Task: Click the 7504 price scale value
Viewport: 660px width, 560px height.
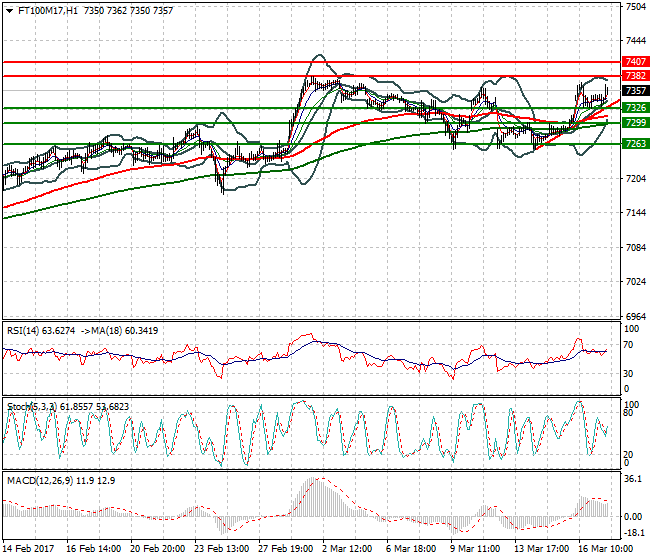Action: pos(636,7)
